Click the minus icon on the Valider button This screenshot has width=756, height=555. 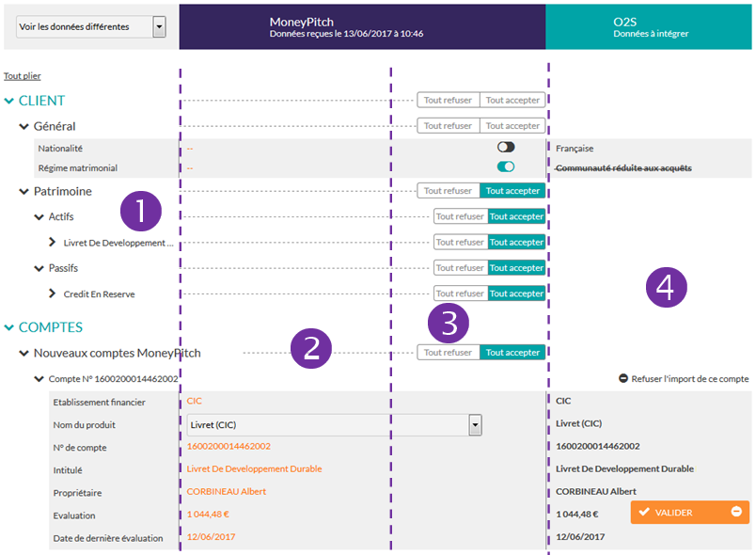pyautogui.click(x=736, y=512)
